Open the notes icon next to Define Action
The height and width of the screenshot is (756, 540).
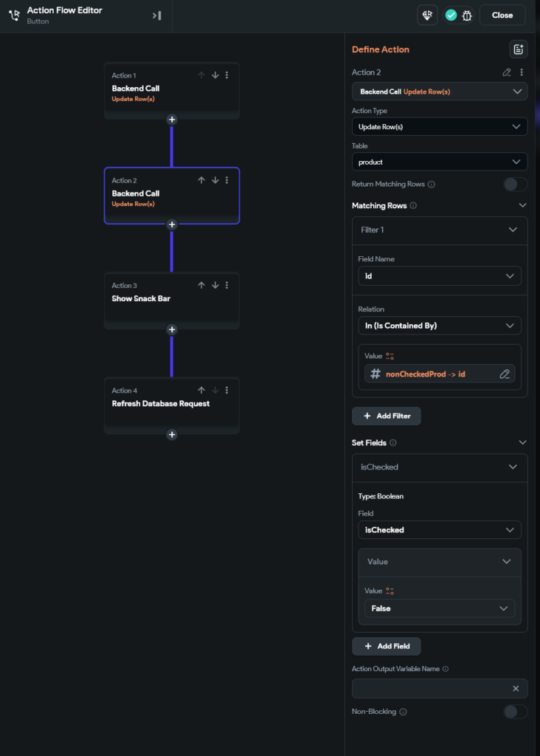click(x=519, y=49)
